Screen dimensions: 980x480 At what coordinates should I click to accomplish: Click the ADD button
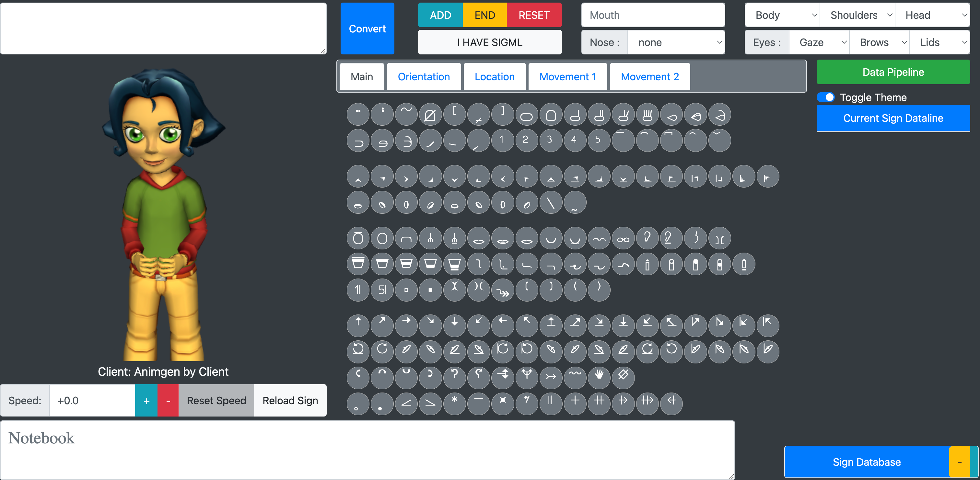click(440, 15)
